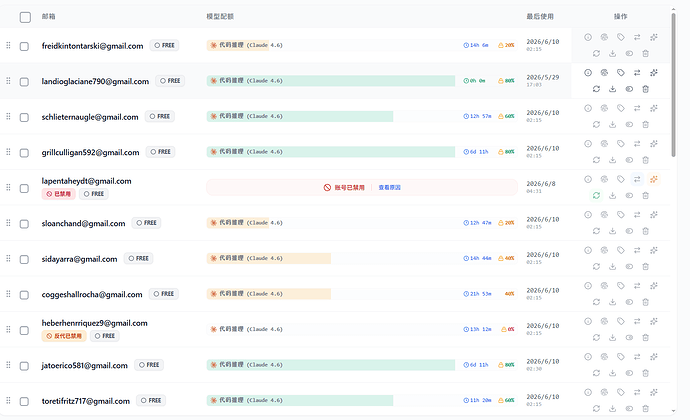Click switch arrows icon for freidkintontarski@gmail.com
This screenshot has width=690, height=420.
pos(637,37)
